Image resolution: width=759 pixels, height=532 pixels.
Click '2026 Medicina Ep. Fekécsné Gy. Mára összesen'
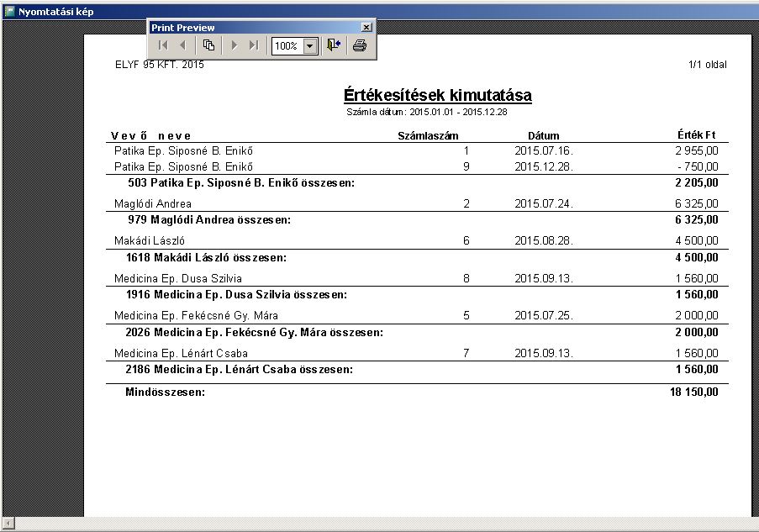(x=254, y=333)
